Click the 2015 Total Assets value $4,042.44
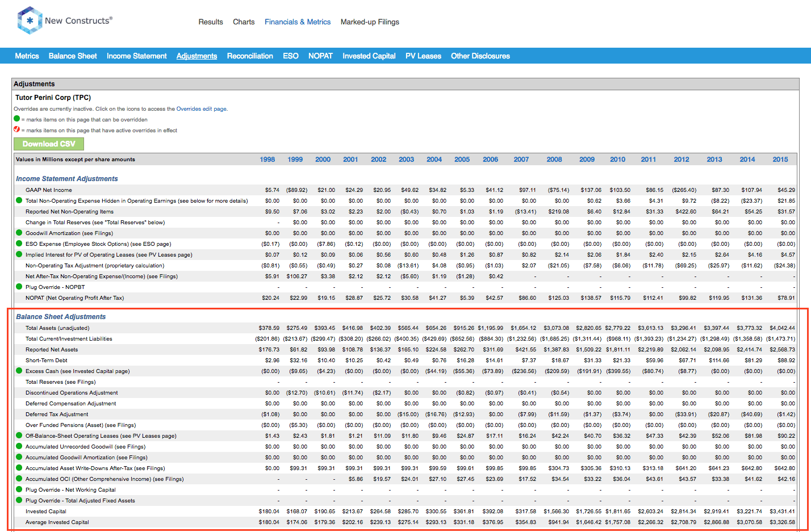 (783, 328)
